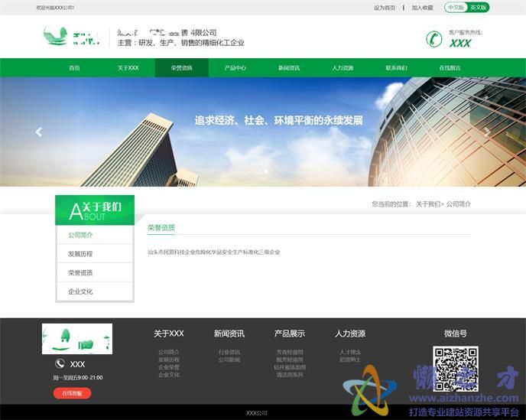Click the 周一至周五9:00-21:00 hours text
This screenshot has height=420, width=526.
coord(77,378)
